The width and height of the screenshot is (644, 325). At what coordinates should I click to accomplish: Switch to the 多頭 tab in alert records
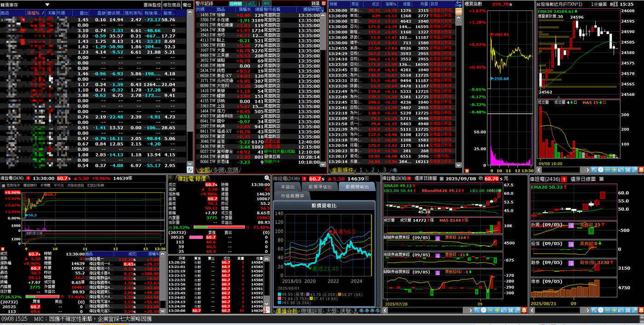pos(219,170)
